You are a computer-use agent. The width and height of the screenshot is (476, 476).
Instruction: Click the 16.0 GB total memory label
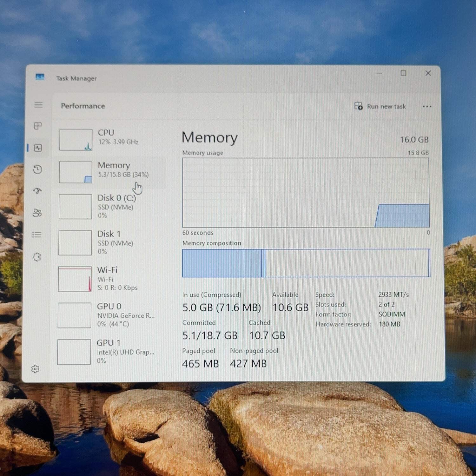pos(414,140)
